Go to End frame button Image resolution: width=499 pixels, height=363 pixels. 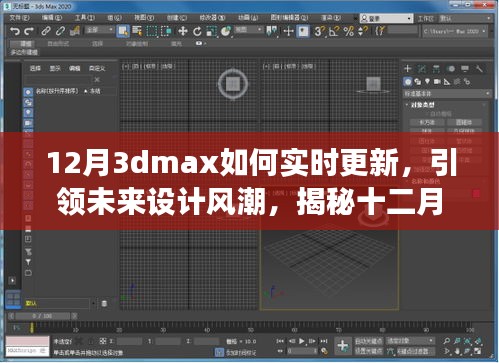[x=324, y=341]
